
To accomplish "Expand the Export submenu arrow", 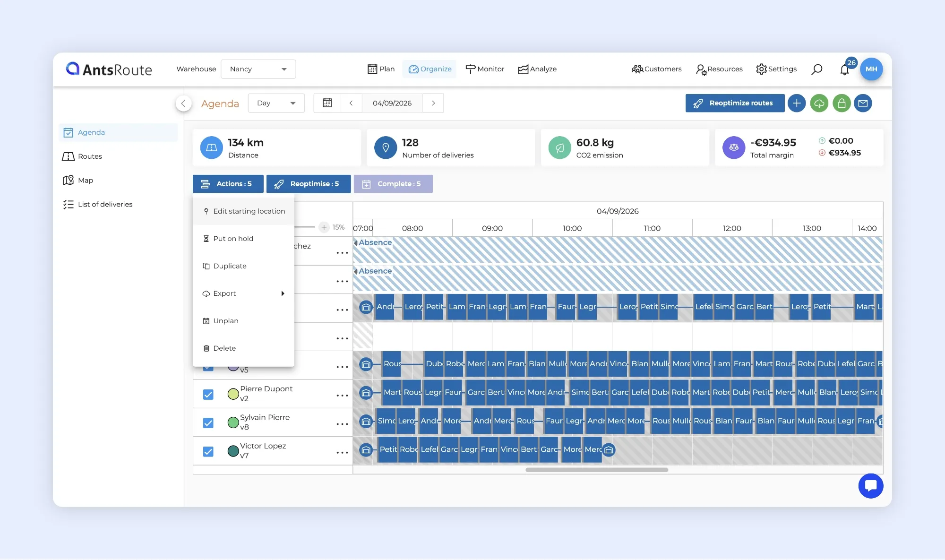I will [283, 293].
